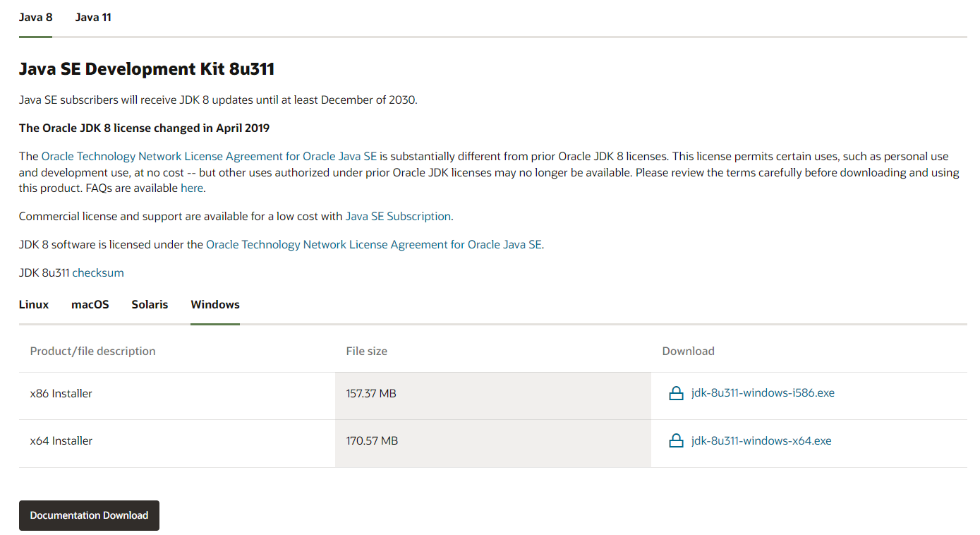Click the lock icon beside jdk-8u311-windows-x64.exe
Viewport: 980px width, 535px height.
click(676, 441)
